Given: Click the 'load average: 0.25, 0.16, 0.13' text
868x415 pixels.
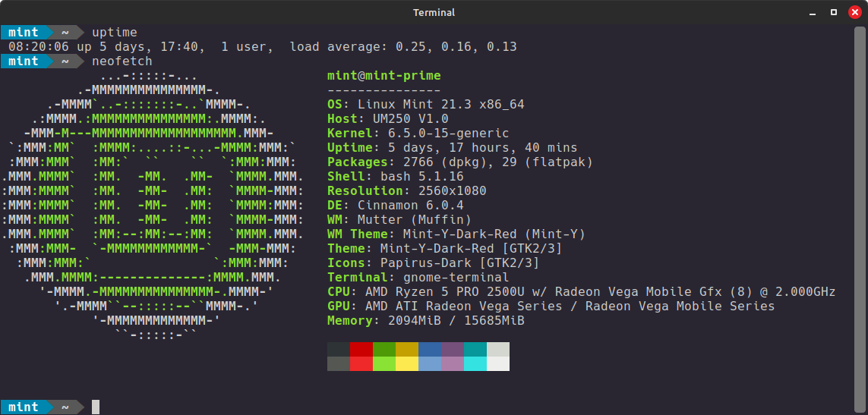Looking at the screenshot, I should pyautogui.click(x=403, y=46).
